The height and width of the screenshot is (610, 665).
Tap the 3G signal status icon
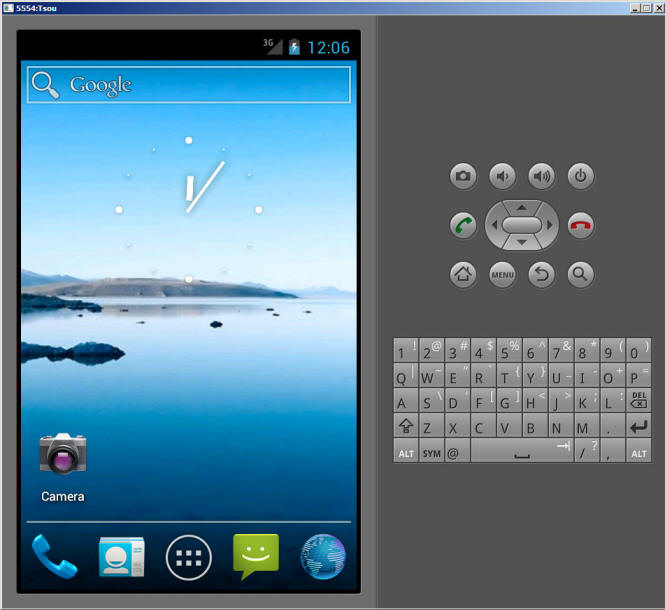point(273,46)
